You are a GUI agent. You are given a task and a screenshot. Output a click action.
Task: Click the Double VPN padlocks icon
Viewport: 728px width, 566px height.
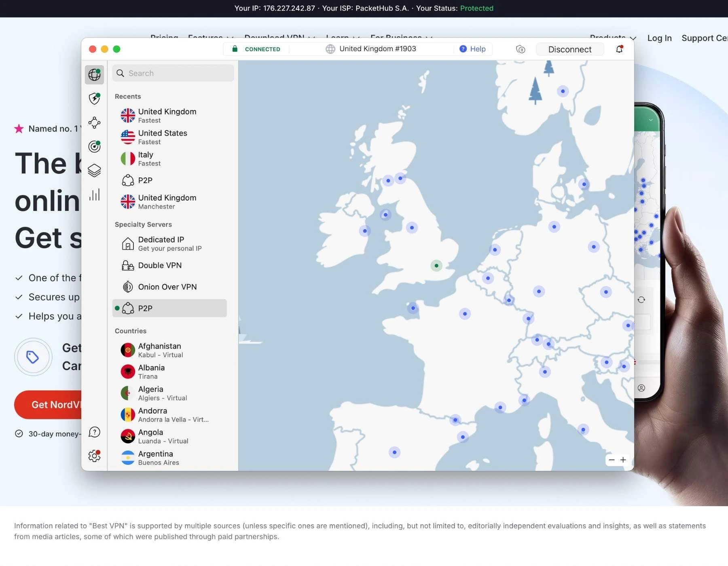click(128, 266)
